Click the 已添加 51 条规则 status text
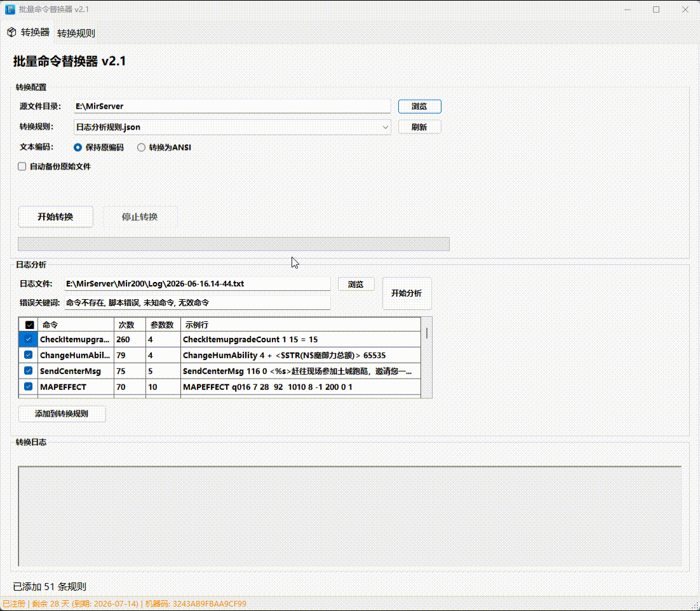 [x=50, y=586]
